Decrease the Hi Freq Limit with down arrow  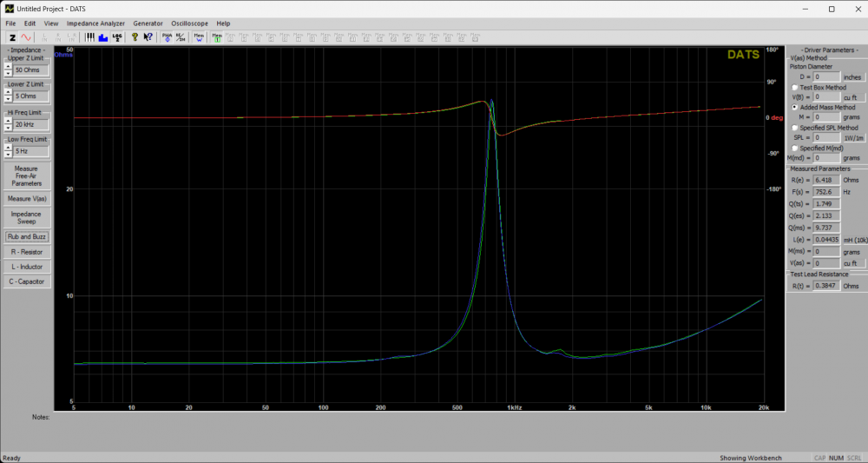8,128
